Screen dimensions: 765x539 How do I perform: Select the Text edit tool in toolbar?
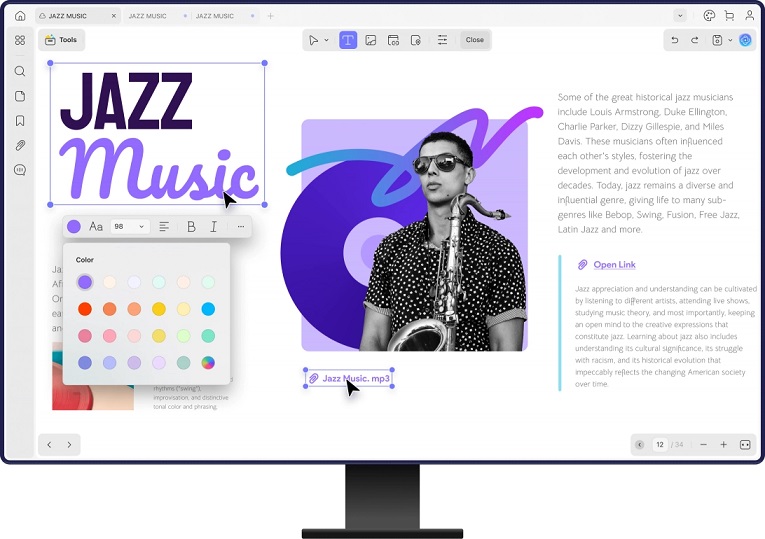(x=348, y=40)
